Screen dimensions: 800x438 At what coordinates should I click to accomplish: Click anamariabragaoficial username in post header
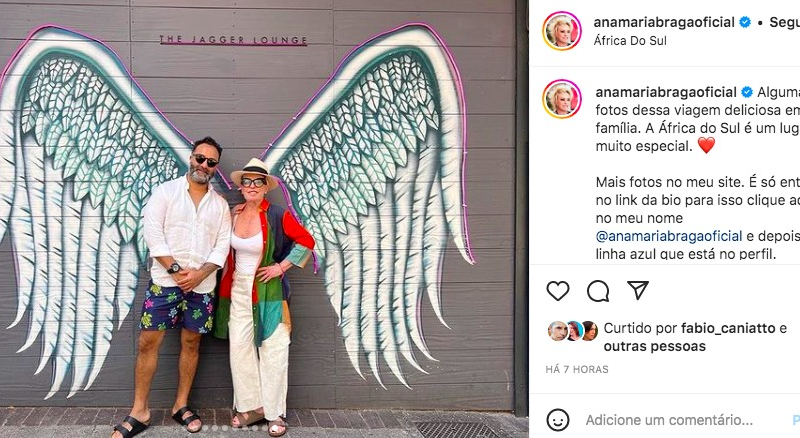(664, 22)
